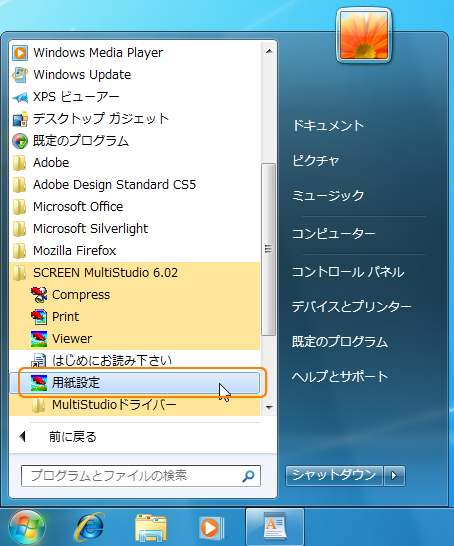Click the シャットダウン button

[334, 475]
